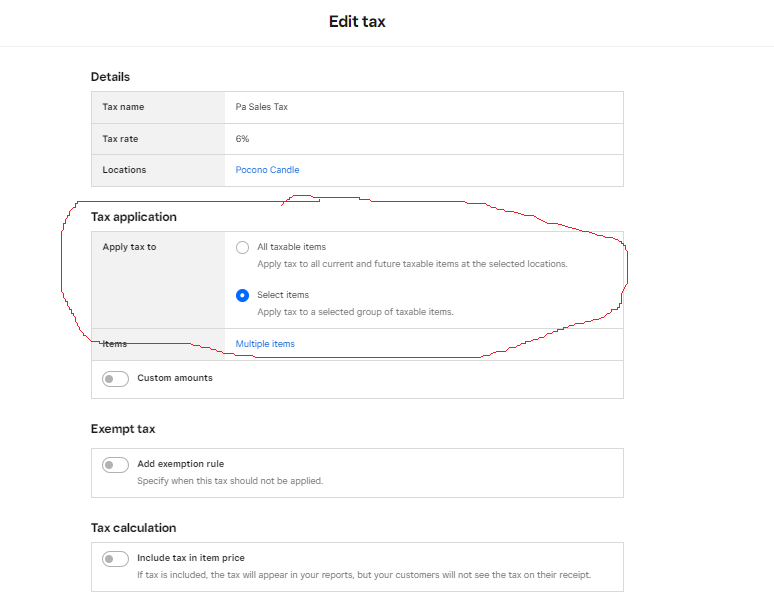This screenshot has height=608, width=774.
Task: Click the "Tax calculation" section heading
Action: [x=133, y=528]
